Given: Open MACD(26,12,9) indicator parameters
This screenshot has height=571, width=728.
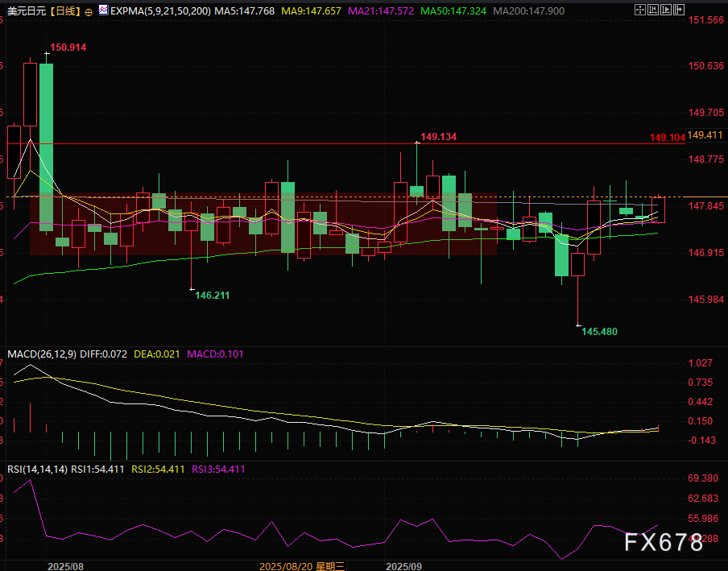Looking at the screenshot, I should click(40, 354).
